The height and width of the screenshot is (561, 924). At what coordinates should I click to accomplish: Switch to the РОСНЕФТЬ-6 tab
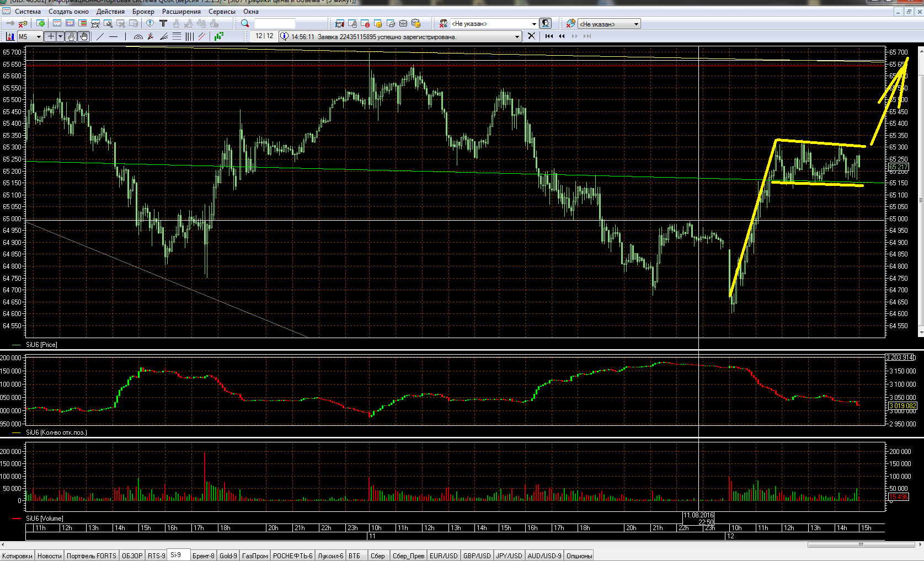293,555
